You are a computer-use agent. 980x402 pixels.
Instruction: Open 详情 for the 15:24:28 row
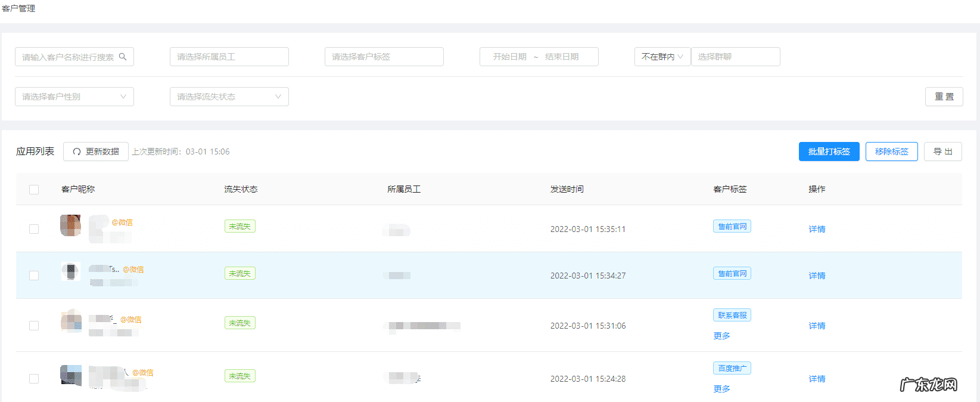[817, 379]
